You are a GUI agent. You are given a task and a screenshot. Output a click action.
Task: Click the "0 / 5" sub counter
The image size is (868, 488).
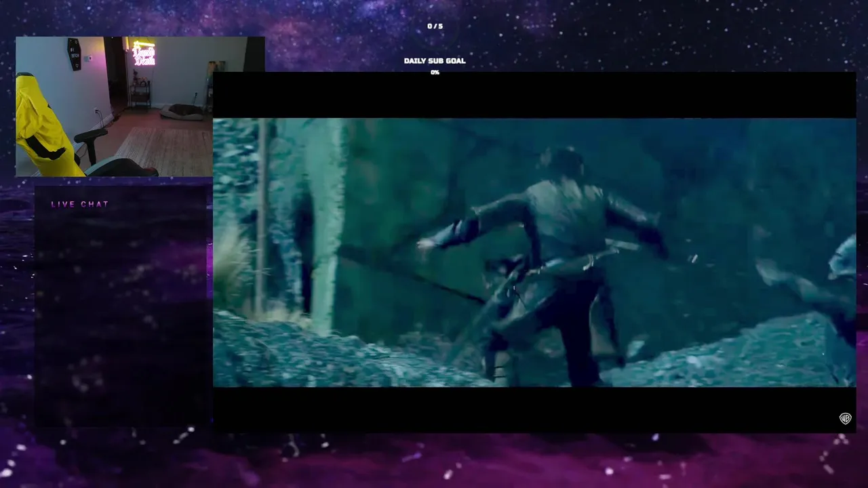coord(435,26)
